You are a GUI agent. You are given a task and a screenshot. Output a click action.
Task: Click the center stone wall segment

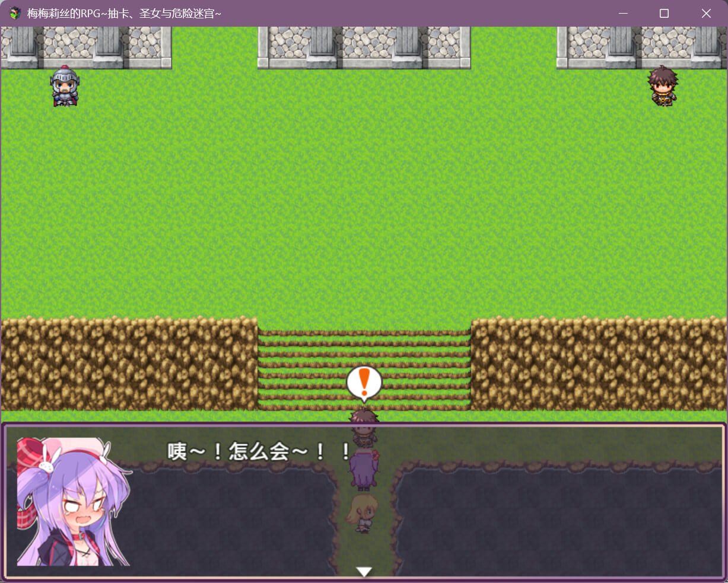[x=364, y=47]
